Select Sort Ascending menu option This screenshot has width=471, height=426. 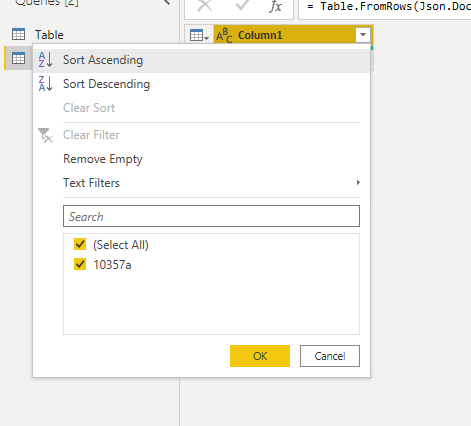pos(201,60)
